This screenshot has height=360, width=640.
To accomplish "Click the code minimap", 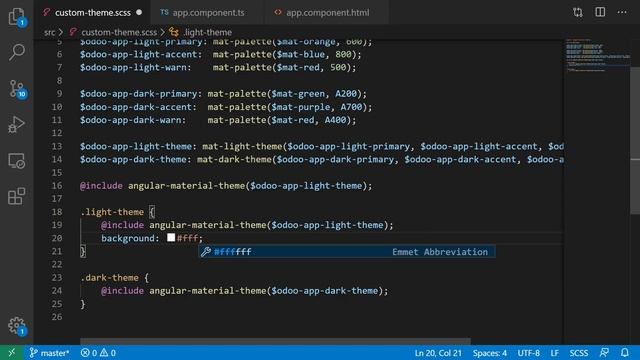I will click(x=597, y=55).
